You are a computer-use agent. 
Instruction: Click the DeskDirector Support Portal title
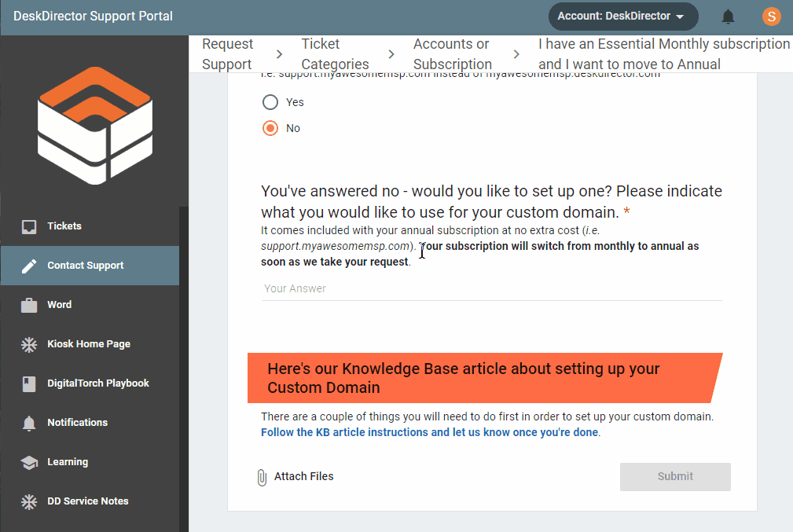tap(93, 17)
